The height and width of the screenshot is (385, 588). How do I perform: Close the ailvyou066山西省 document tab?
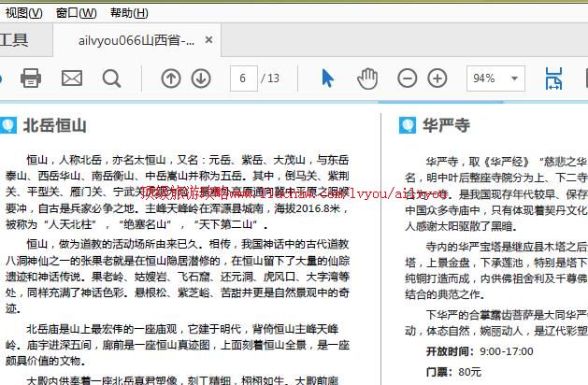209,40
